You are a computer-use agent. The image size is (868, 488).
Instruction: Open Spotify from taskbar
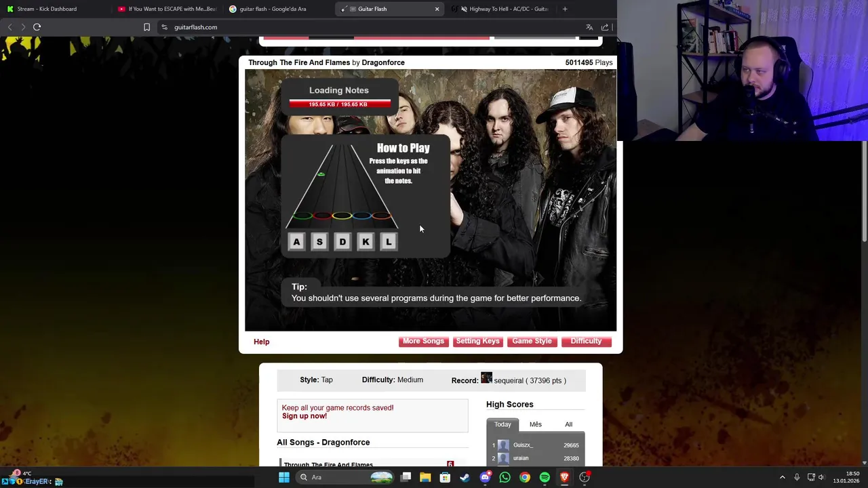(x=545, y=477)
